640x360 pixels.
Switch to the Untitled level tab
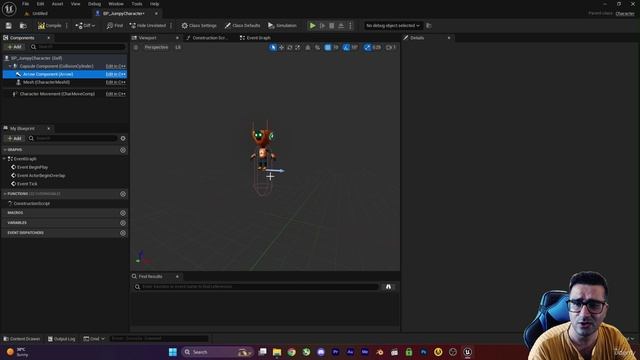click(40, 13)
